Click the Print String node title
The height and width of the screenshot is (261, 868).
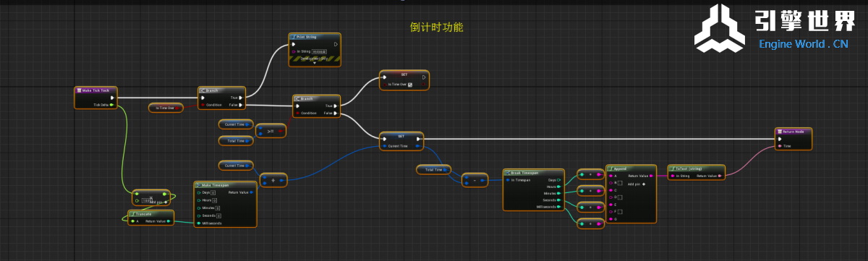[x=306, y=37]
